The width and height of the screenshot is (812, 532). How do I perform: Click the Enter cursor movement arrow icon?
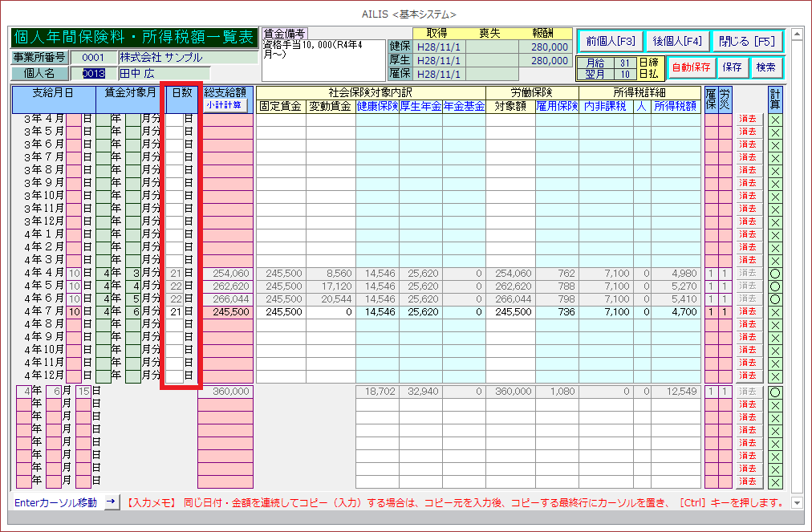[112, 502]
